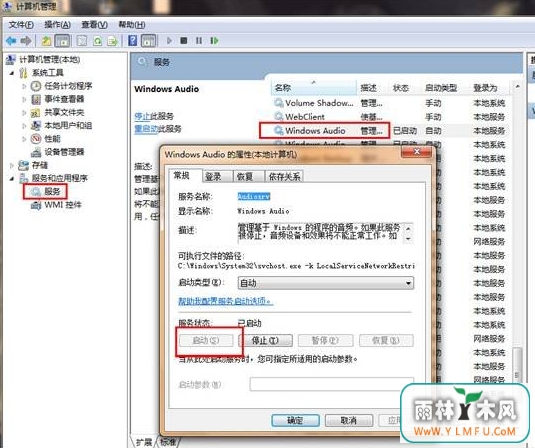The image size is (535, 448).
Task: Switch to the 依存关系 tab
Action: click(x=284, y=176)
